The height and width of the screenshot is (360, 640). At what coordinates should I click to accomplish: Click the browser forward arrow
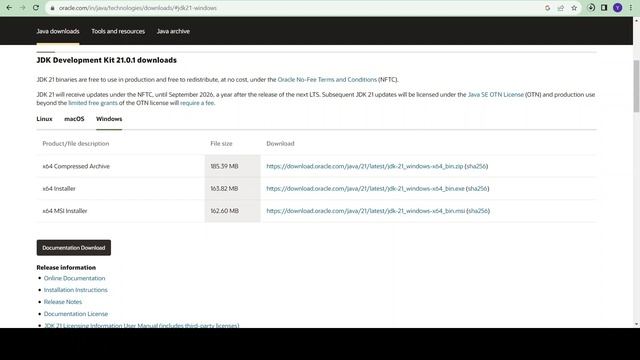(x=22, y=8)
